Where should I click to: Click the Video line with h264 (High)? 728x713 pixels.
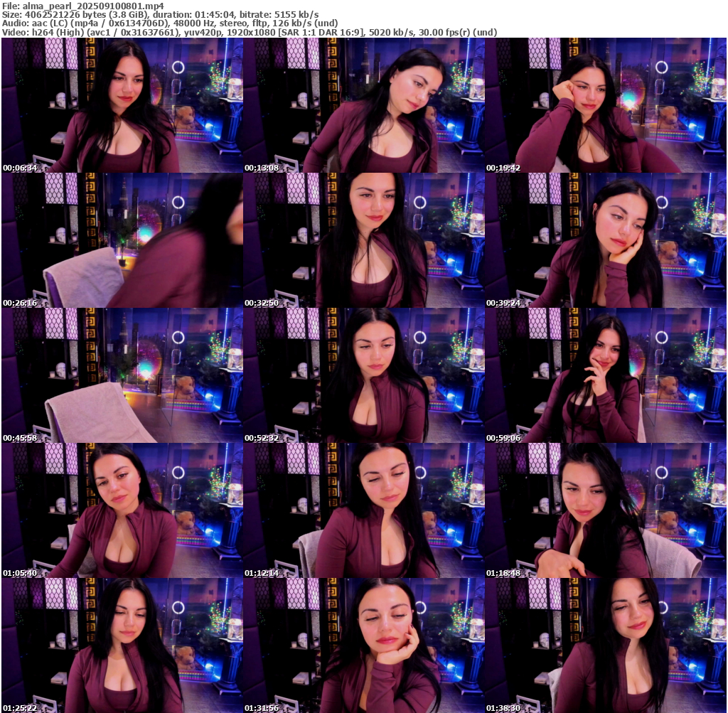click(250, 33)
